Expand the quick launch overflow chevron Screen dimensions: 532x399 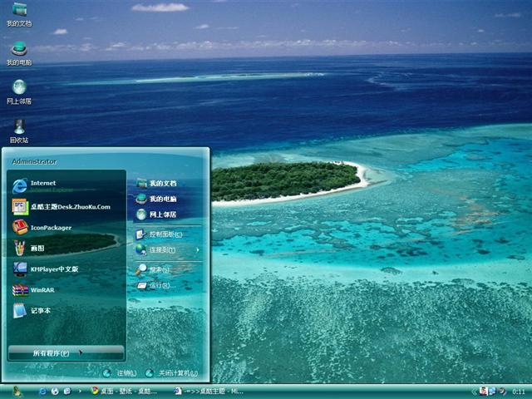coord(79,391)
